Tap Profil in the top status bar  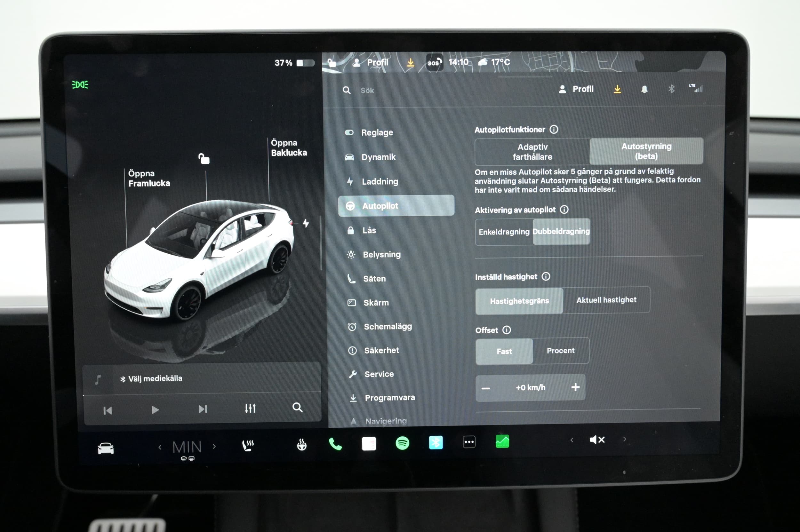coord(371,62)
